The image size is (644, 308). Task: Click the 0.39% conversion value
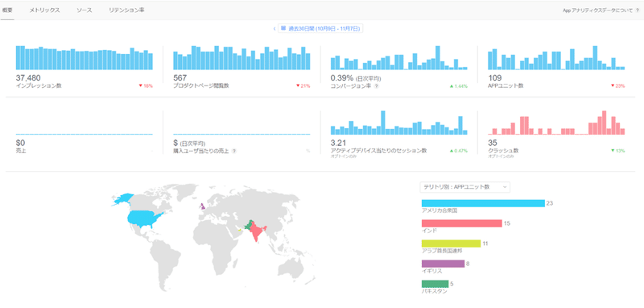341,77
